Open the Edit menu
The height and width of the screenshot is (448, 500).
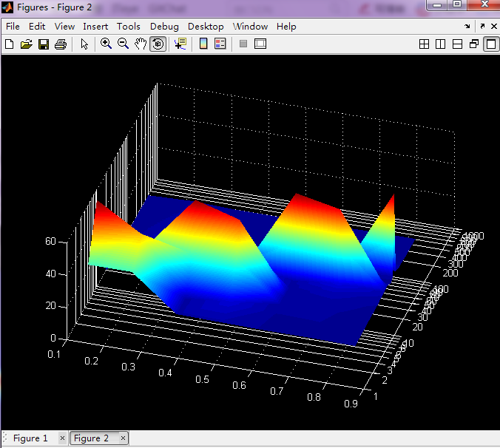(37, 27)
